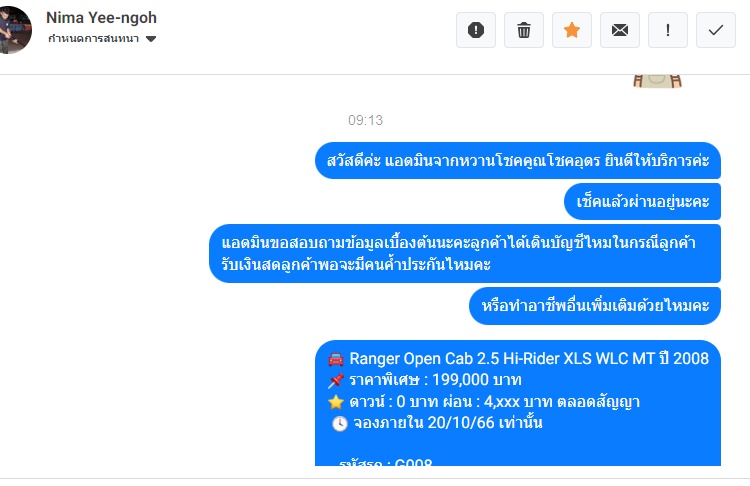Click the clock emoji beside จองภายใน

(x=340, y=423)
